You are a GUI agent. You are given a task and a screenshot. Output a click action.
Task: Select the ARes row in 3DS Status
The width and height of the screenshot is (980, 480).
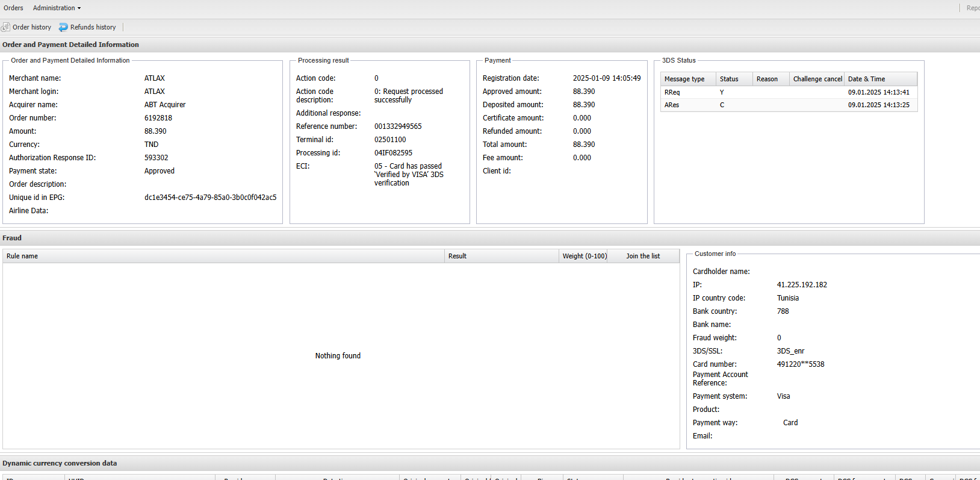(x=789, y=105)
